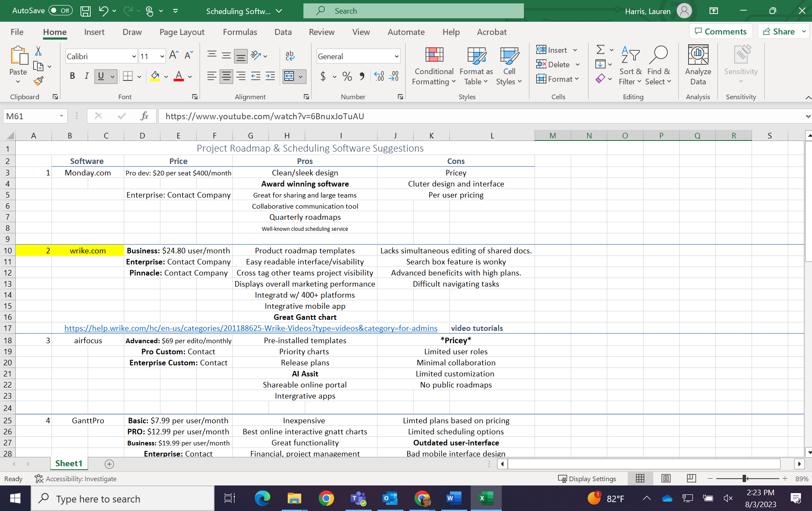Screen dimensions: 812x511
Task: Click the zoom slider handle
Action: click(x=745, y=479)
